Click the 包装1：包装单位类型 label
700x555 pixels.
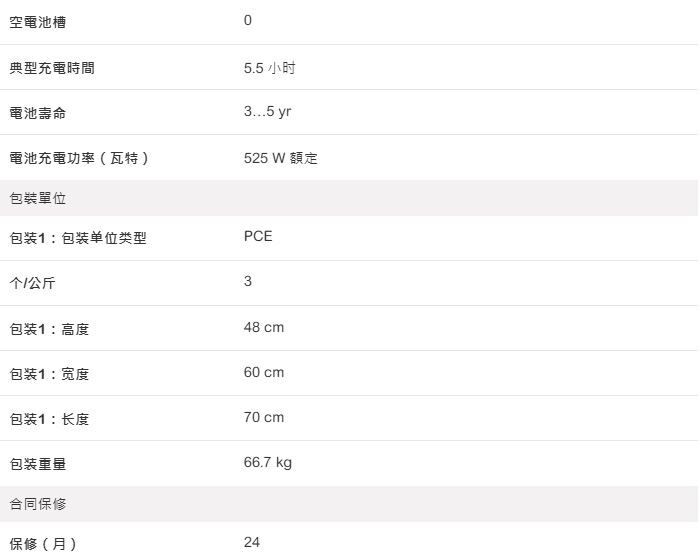(x=78, y=238)
